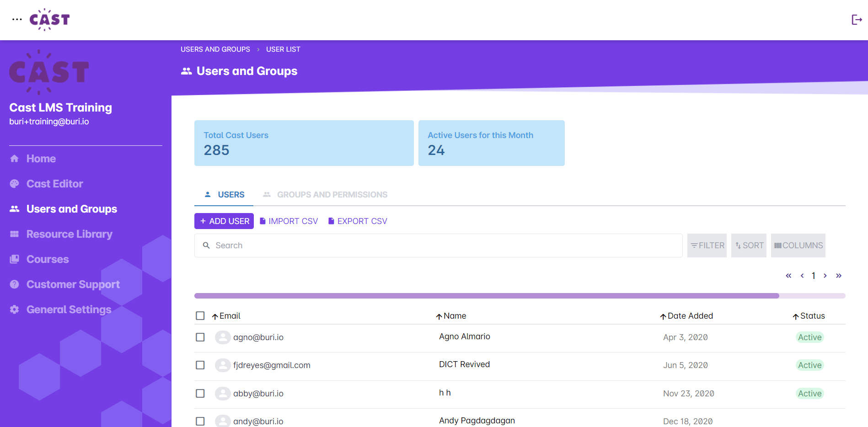The height and width of the screenshot is (427, 868).
Task: Click the name Andy Pagdagdagan
Action: (x=477, y=421)
